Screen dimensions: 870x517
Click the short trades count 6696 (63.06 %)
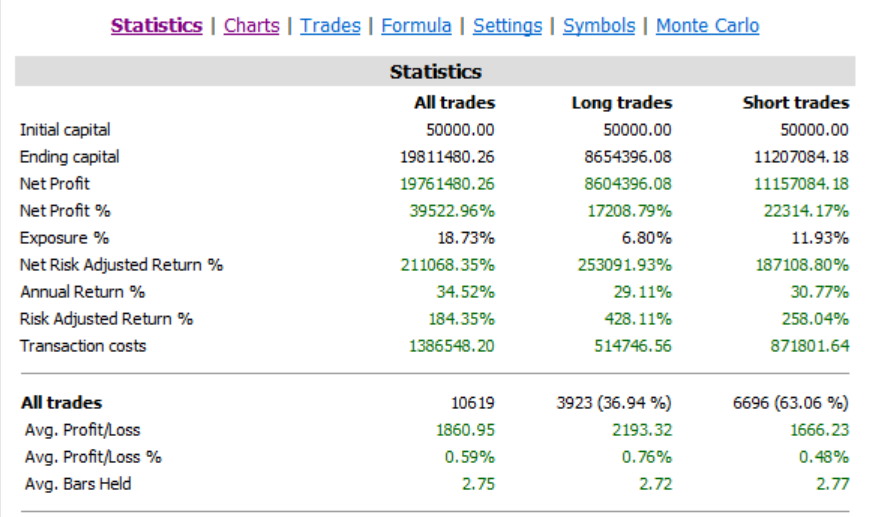(790, 404)
